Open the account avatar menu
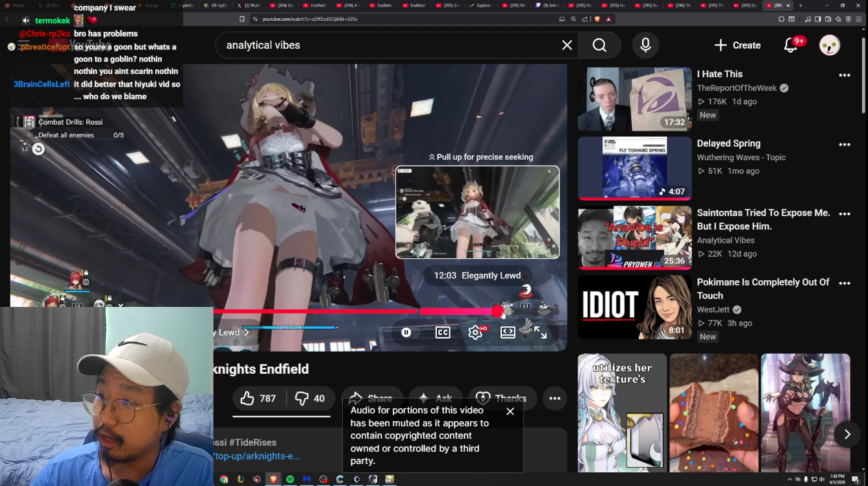This screenshot has height=486, width=868. point(830,45)
